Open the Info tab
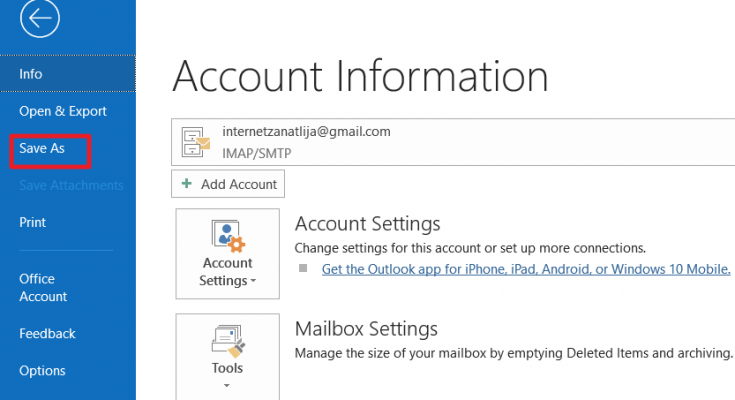Image resolution: width=735 pixels, height=400 pixels. [68, 74]
